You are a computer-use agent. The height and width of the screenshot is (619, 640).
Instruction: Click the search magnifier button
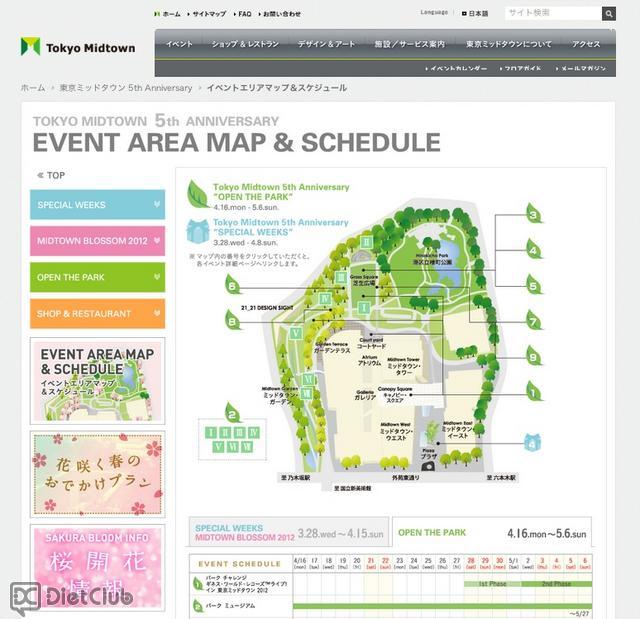click(x=609, y=13)
